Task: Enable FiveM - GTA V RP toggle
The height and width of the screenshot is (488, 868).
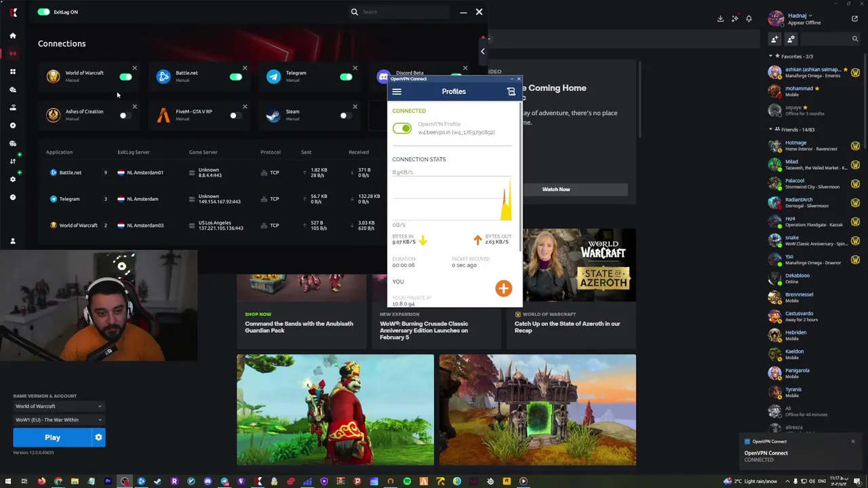Action: pos(235,115)
